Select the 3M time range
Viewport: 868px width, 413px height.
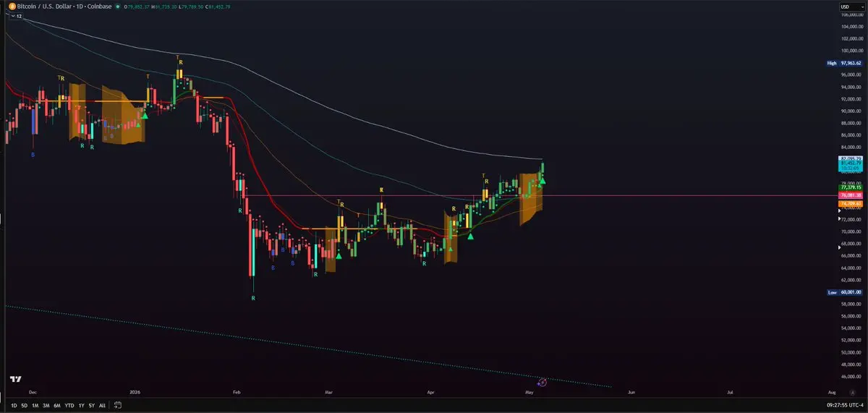(x=46, y=406)
